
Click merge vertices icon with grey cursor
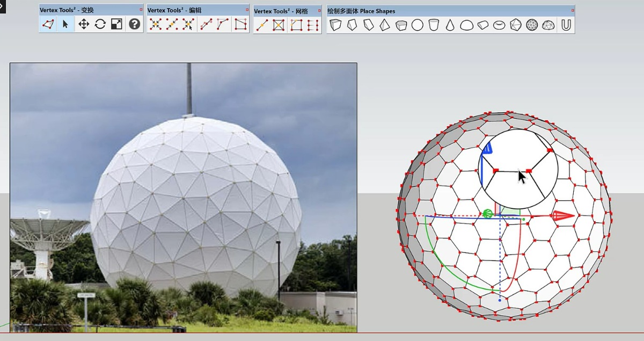pyautogui.click(x=172, y=24)
